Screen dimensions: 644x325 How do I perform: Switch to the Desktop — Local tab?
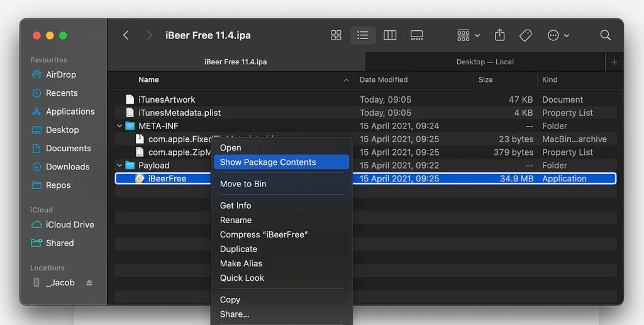click(x=485, y=62)
